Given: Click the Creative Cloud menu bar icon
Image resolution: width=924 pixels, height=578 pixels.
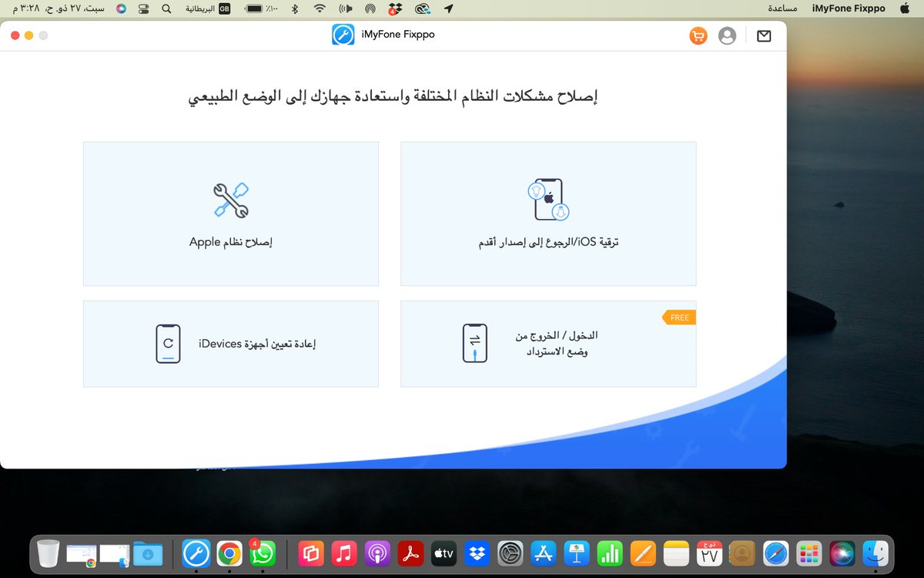Looking at the screenshot, I should (422, 9).
